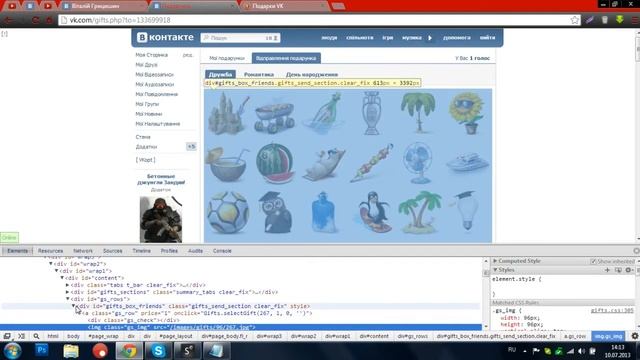Open DevTools settings gear icon
Screen dimensions: 640x360
635,336
